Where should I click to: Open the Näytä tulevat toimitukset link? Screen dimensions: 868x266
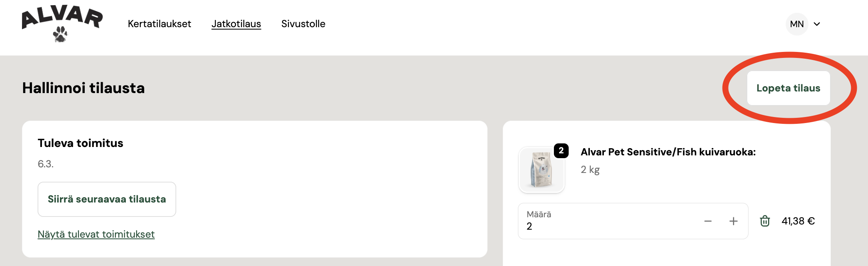click(x=96, y=234)
